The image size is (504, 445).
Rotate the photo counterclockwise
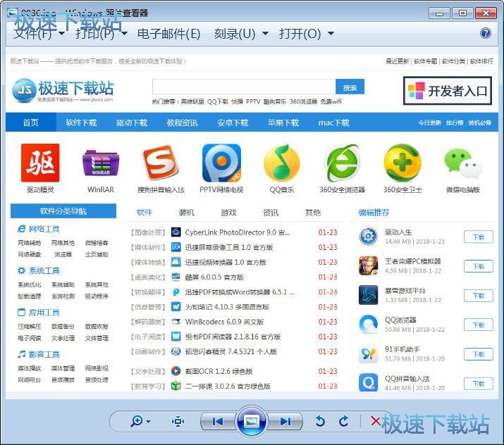[x=320, y=421]
